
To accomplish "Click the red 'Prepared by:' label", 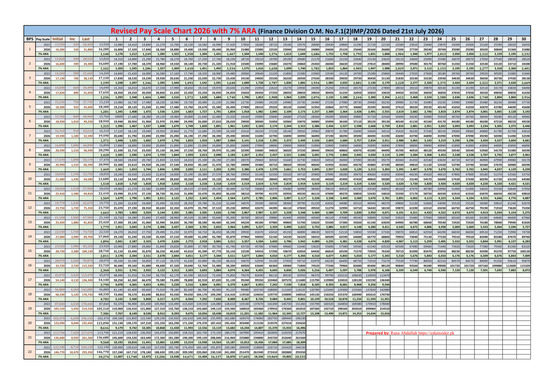I will click(x=377, y=333).
